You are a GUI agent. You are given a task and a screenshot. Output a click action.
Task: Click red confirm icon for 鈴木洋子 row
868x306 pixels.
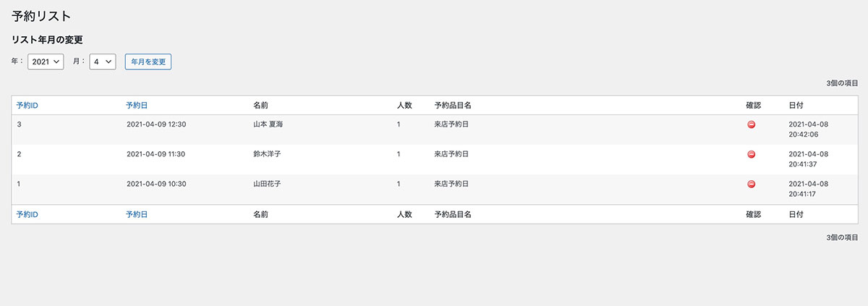pos(751,154)
